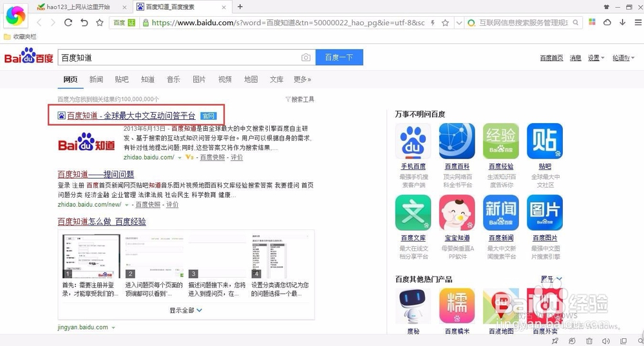Select the 贴吧 search tab
The width and height of the screenshot is (644, 346).
click(122, 79)
